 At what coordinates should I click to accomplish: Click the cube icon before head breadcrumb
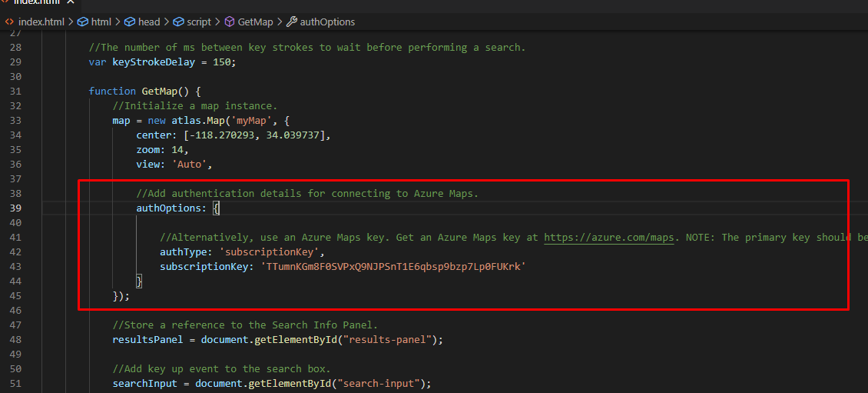[130, 22]
